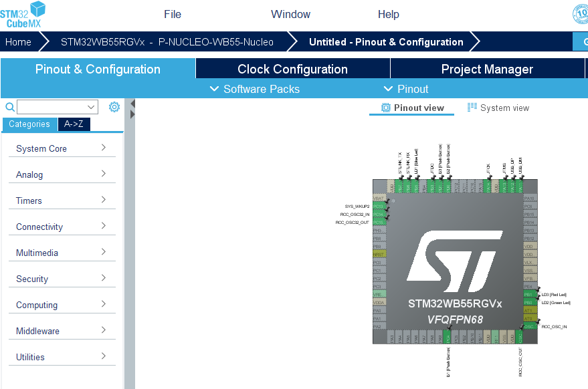
Task: Select the PB8 pin
Action: (x=379, y=239)
